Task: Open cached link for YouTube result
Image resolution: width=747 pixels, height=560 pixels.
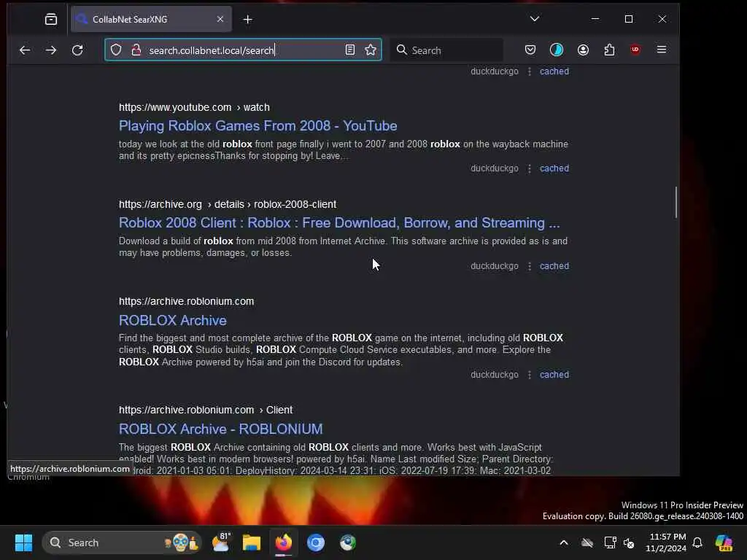Action: tap(554, 168)
